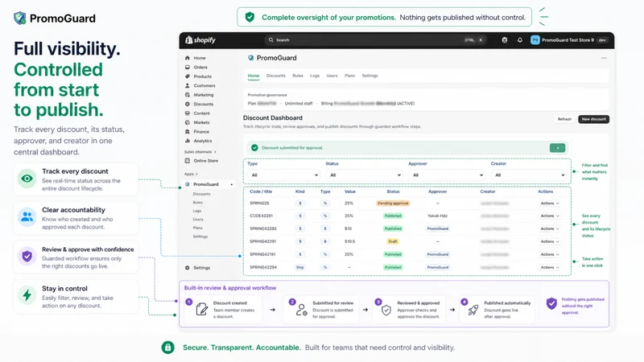Click the Home icon in Shopify sidebar

coord(188,58)
